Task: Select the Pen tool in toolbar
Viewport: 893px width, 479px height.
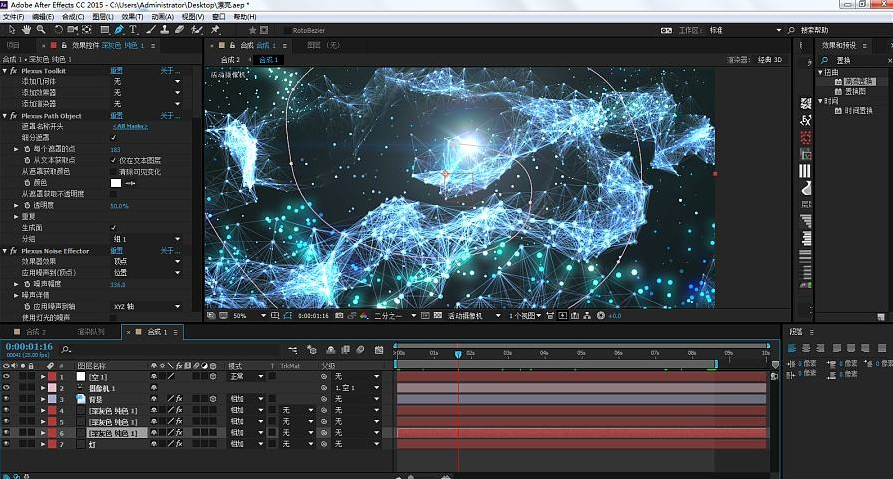Action: click(118, 30)
